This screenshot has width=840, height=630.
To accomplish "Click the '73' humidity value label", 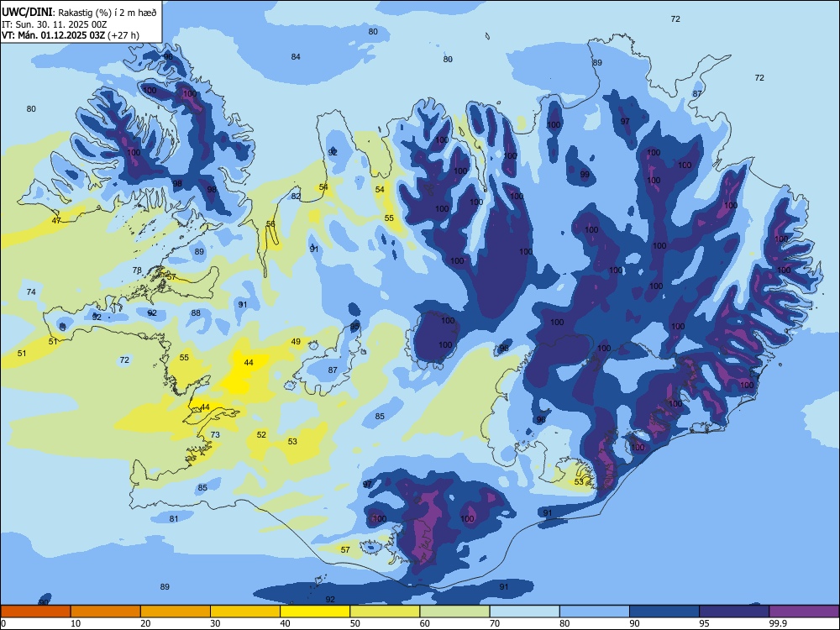I will coord(215,435).
